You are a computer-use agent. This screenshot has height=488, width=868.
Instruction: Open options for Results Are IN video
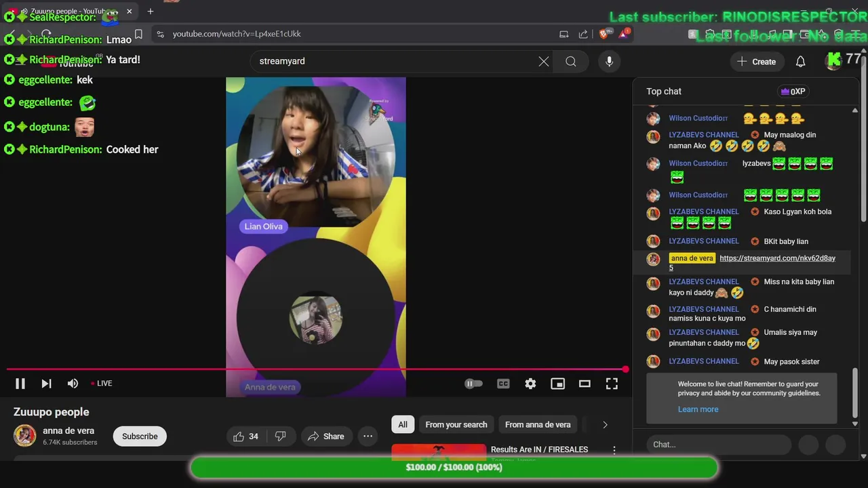[614, 450]
